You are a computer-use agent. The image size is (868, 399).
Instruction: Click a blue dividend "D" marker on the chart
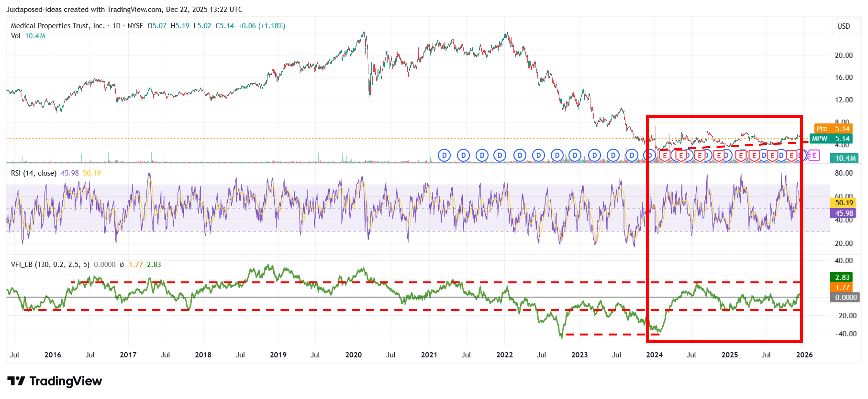coord(444,155)
